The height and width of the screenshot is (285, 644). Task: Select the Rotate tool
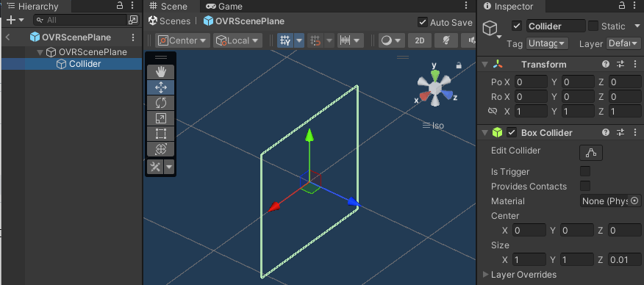point(160,103)
